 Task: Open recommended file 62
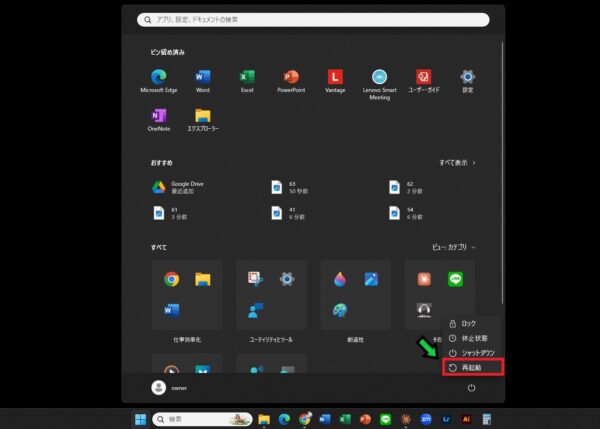pos(406,187)
